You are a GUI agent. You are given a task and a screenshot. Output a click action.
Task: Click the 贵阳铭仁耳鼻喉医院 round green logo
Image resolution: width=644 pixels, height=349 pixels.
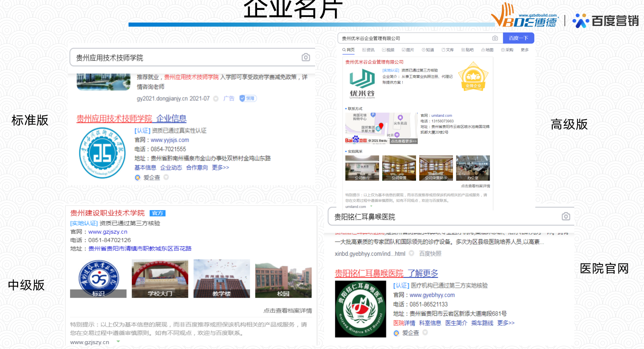click(x=360, y=309)
